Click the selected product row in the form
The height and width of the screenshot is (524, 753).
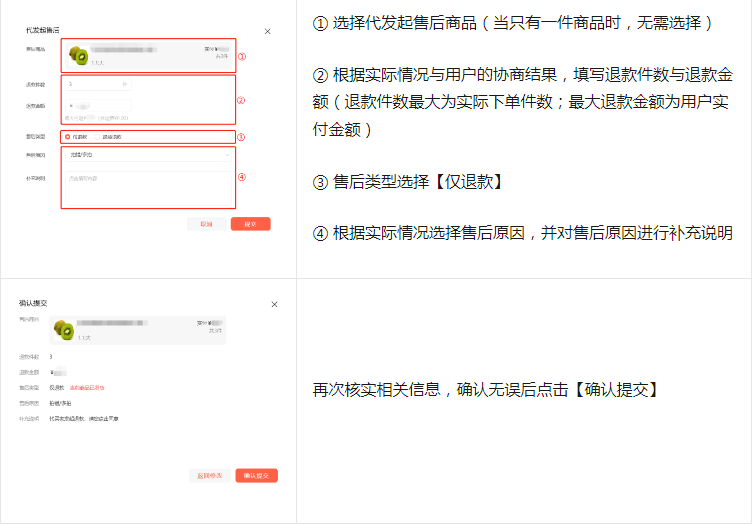pyautogui.click(x=147, y=55)
